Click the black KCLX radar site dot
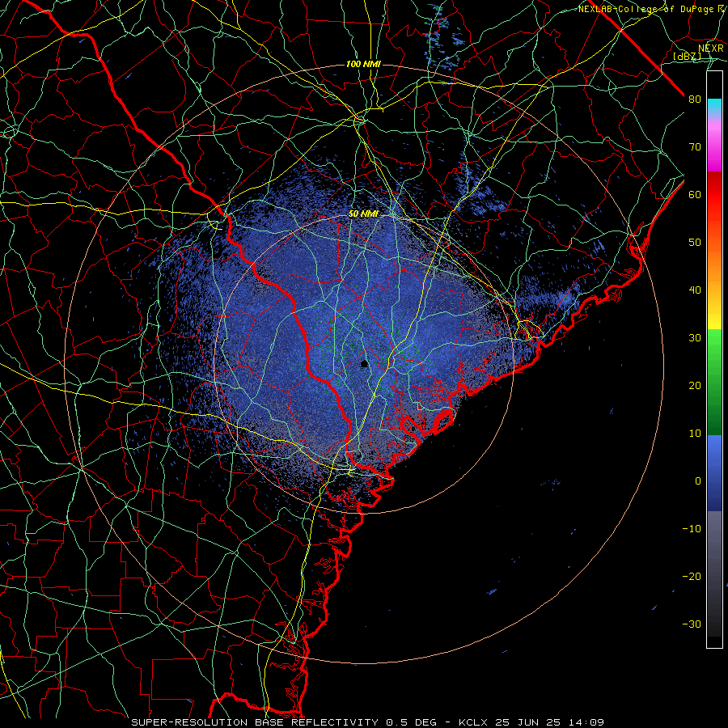 tap(365, 364)
